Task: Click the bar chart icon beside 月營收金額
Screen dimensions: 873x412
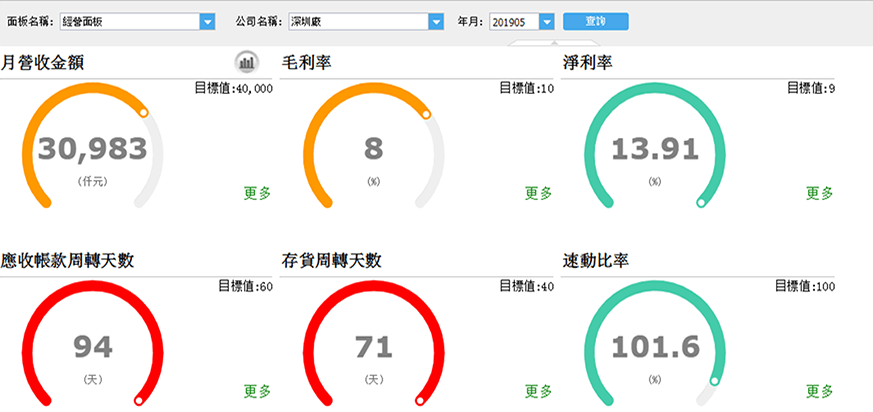Action: pyautogui.click(x=246, y=63)
